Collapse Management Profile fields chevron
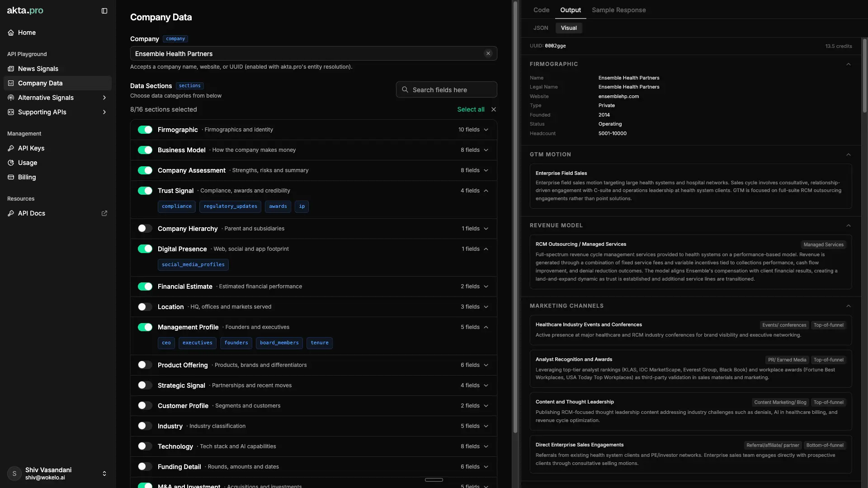 pos(486,327)
